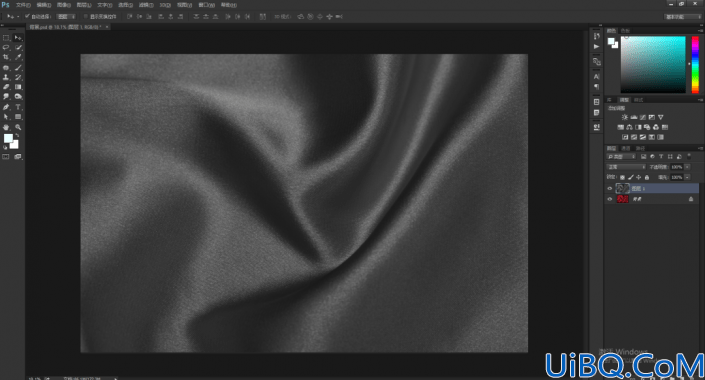Screen dimensions: 705x380
Task: Select the Zoom tool
Action: coord(18,127)
